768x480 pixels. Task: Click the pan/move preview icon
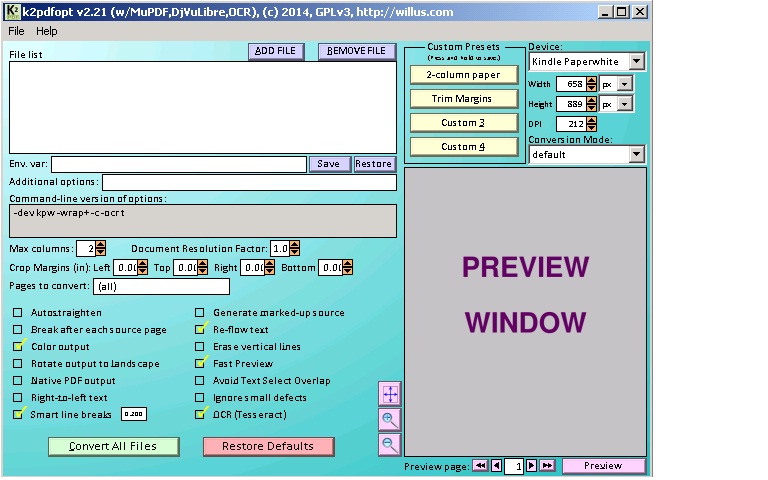pos(390,394)
